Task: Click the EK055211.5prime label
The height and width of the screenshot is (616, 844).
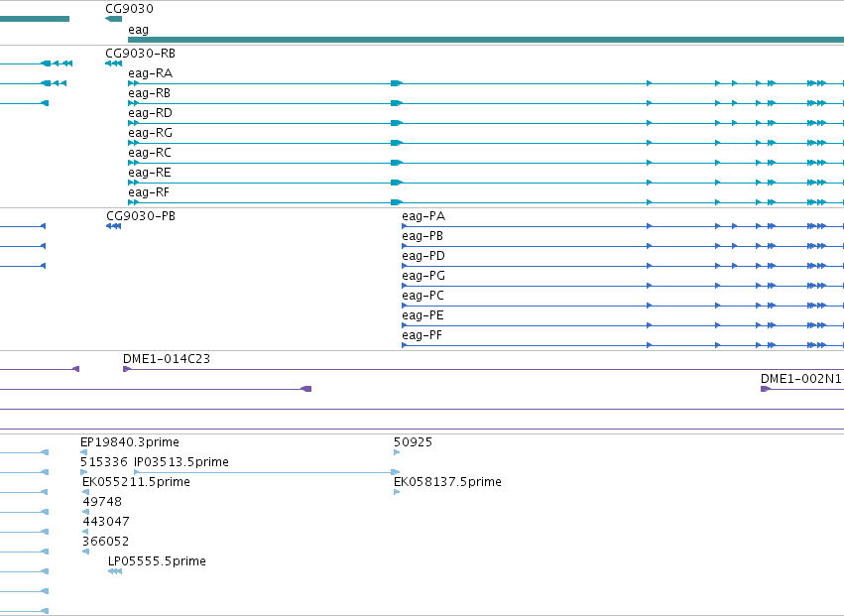Action: tap(136, 482)
